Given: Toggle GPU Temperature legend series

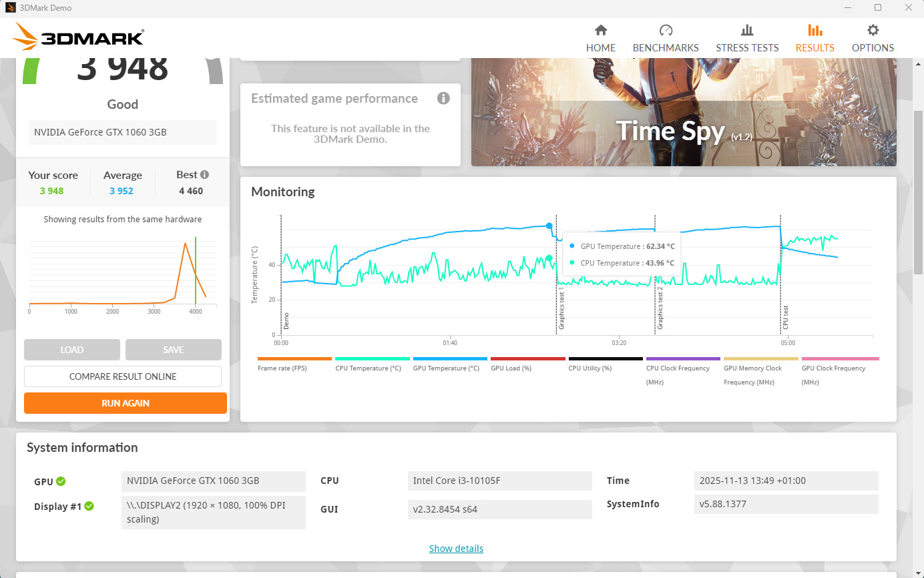Looking at the screenshot, I should (450, 364).
